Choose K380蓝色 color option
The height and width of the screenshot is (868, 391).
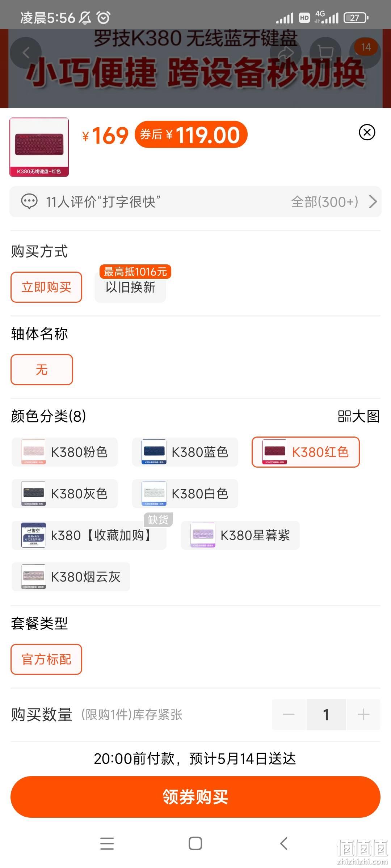(x=185, y=452)
